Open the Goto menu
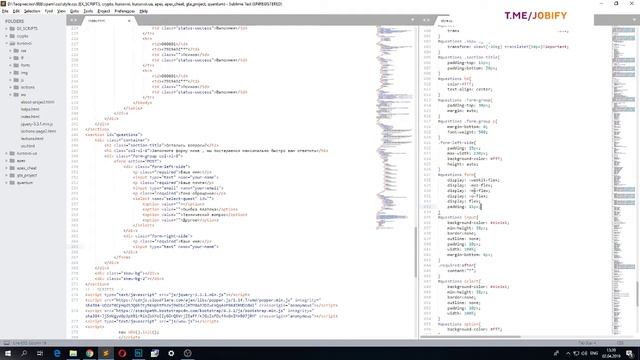640x360 pixels. point(74,11)
